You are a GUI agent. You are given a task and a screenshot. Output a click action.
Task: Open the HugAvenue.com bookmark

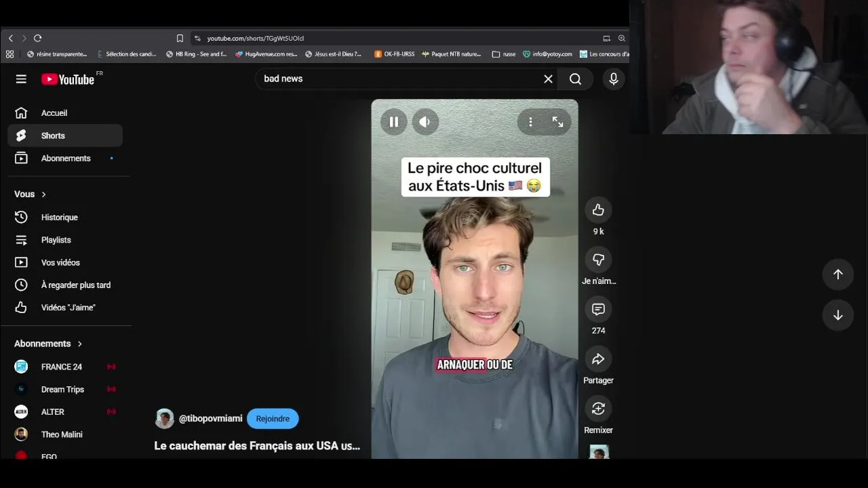pos(266,54)
